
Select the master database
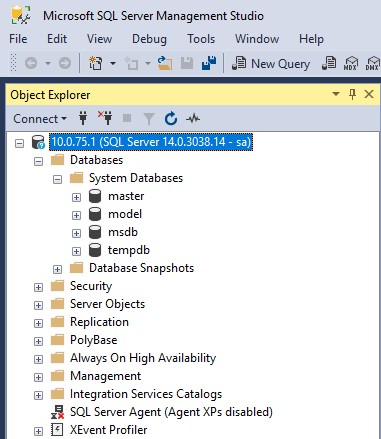tap(126, 196)
